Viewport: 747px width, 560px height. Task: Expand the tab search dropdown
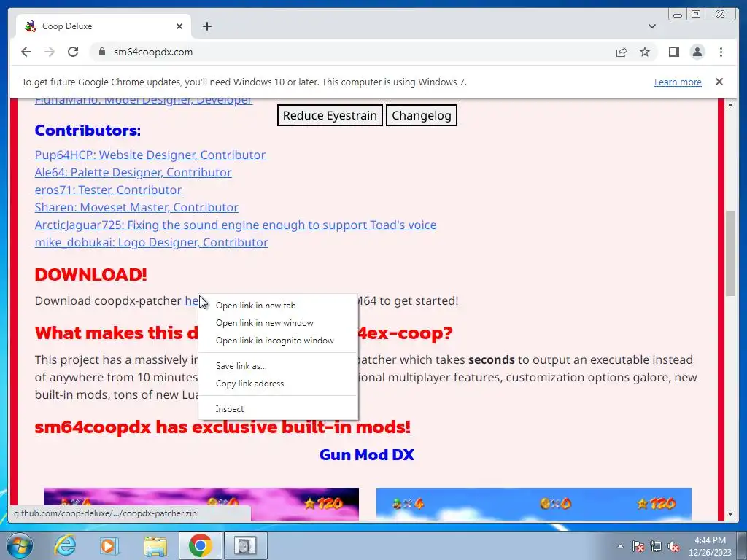tap(651, 26)
